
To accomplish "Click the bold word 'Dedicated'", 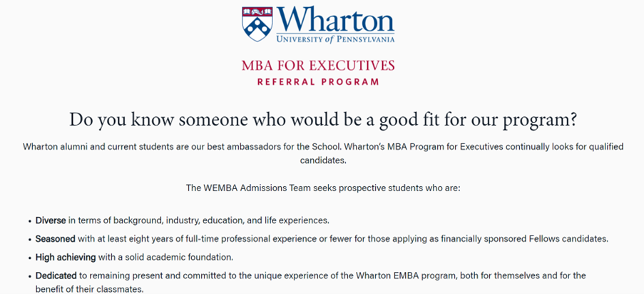I will tap(56, 275).
